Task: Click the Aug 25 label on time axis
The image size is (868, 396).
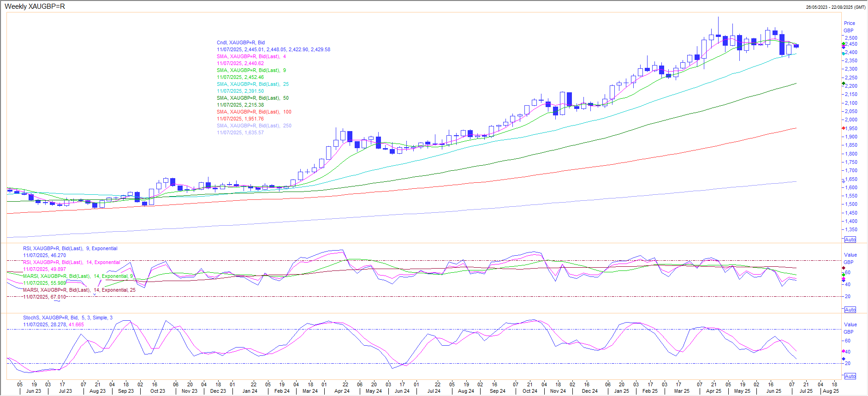Action: coord(831,391)
